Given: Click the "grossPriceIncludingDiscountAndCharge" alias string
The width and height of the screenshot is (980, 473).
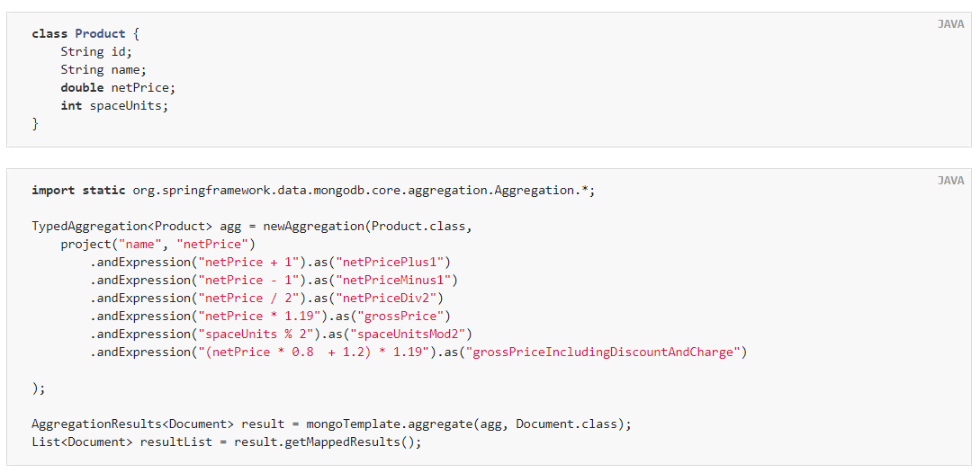Looking at the screenshot, I should [603, 353].
